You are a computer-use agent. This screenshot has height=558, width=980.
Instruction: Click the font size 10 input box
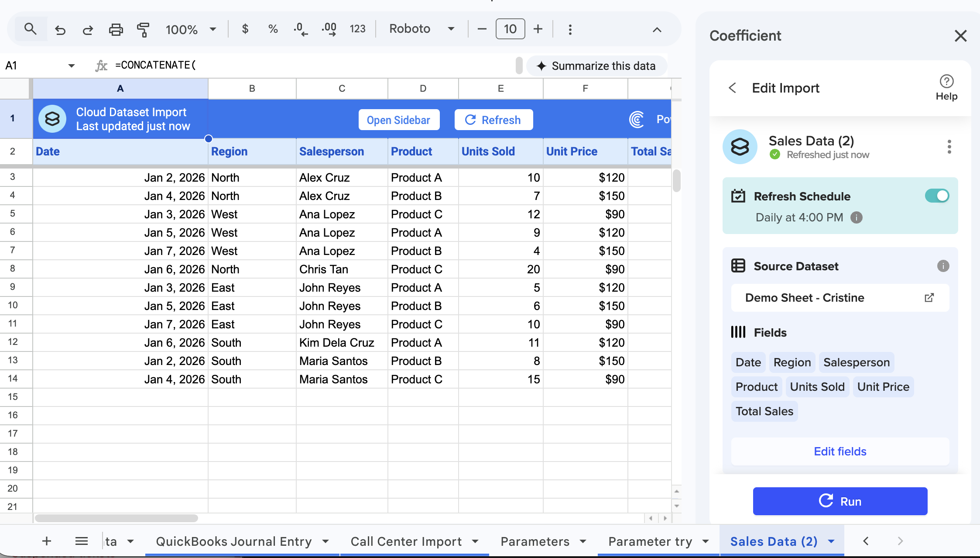pyautogui.click(x=510, y=29)
